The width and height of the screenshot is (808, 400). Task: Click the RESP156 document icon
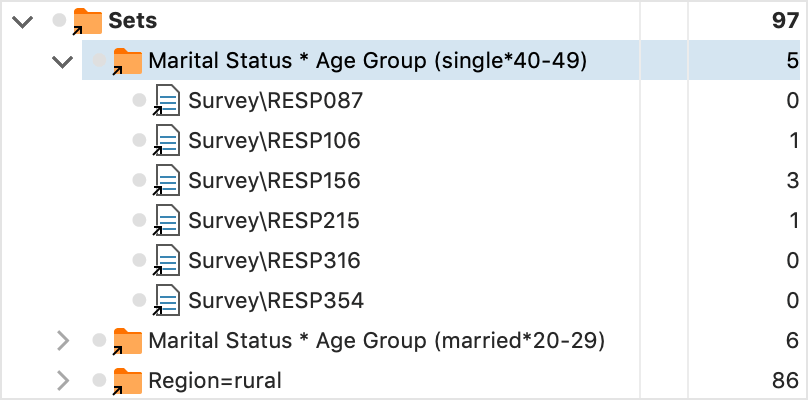(167, 181)
